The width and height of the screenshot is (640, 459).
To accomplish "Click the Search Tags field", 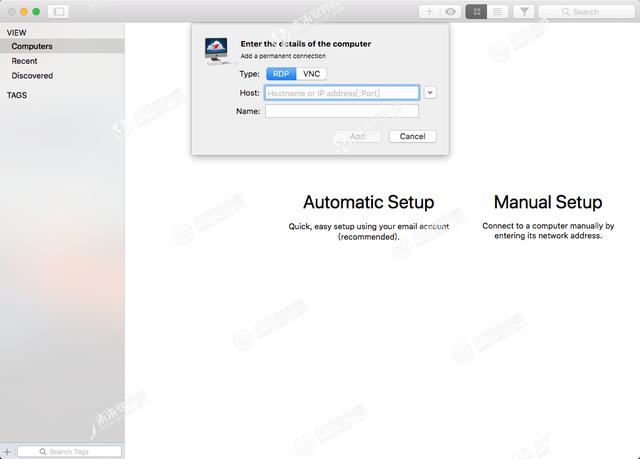I will click(70, 451).
